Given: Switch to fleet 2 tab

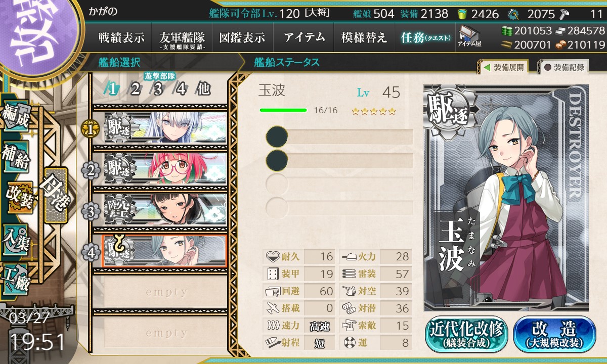Looking at the screenshot, I should pyautogui.click(x=135, y=89).
